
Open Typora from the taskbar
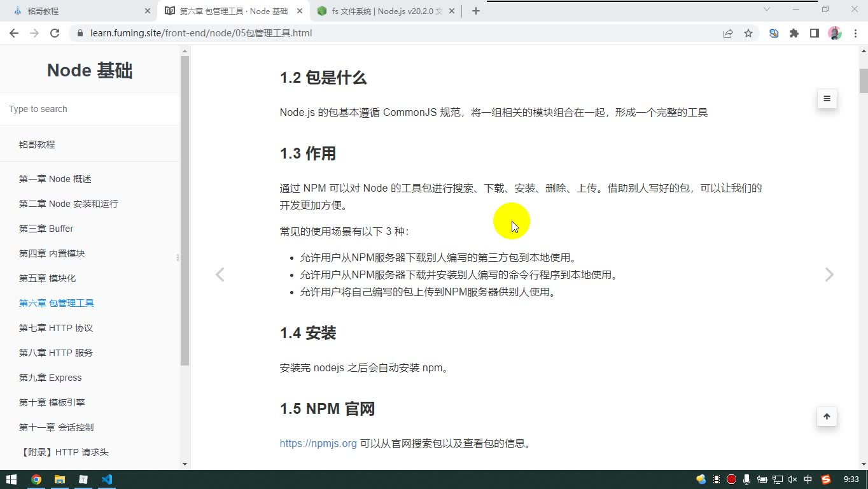(x=83, y=479)
